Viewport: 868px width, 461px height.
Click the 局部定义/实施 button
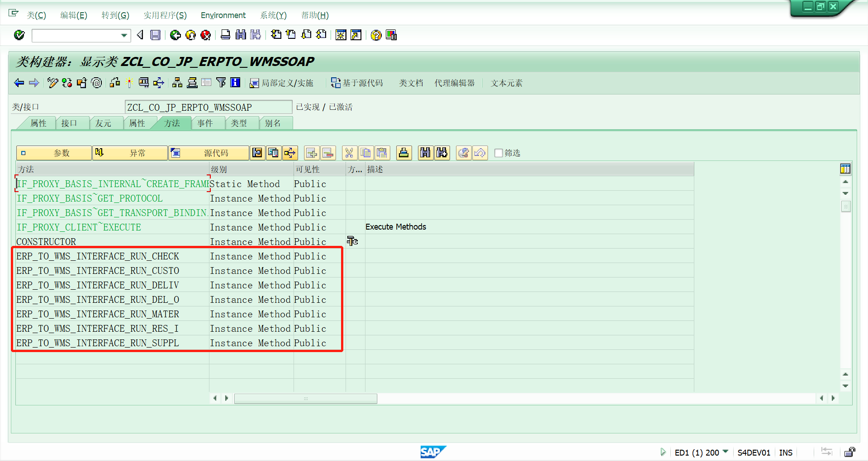pos(281,83)
